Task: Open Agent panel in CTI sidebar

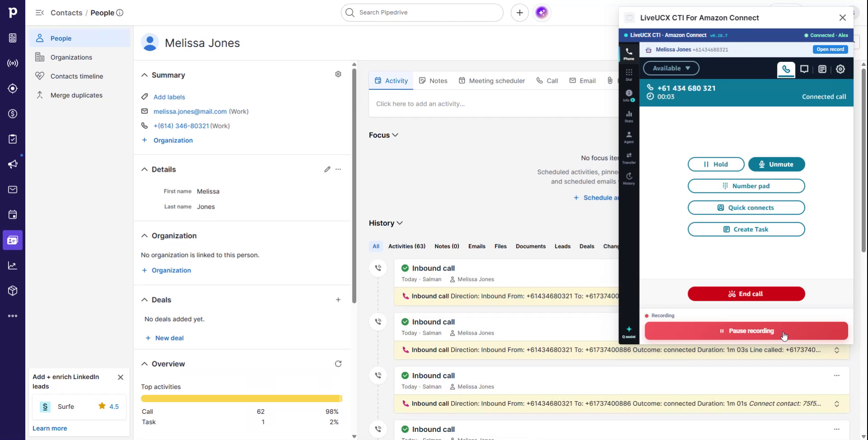Action: pos(629,137)
